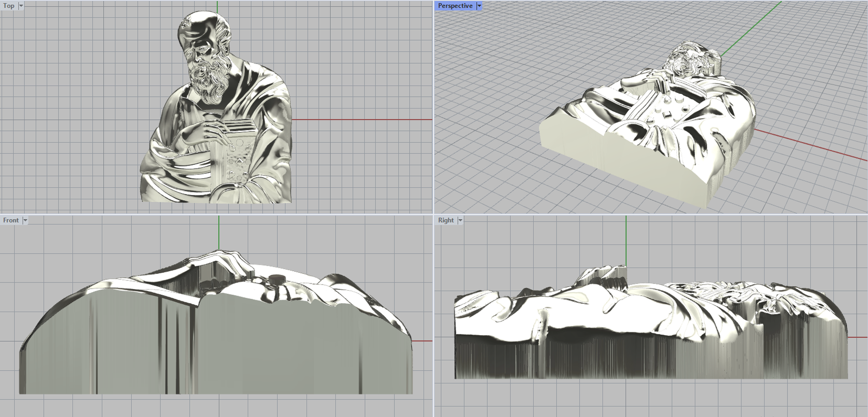868x417 pixels.
Task: Expand the Right viewport menu arrow
Action: pyautogui.click(x=460, y=220)
